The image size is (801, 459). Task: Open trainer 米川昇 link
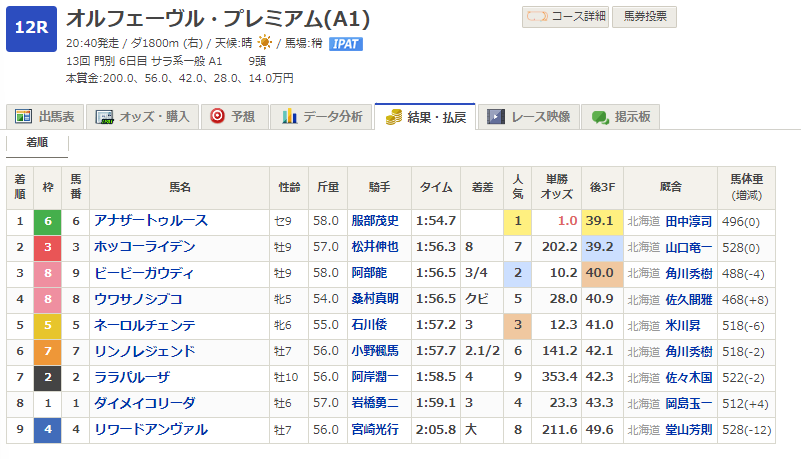[x=682, y=325]
